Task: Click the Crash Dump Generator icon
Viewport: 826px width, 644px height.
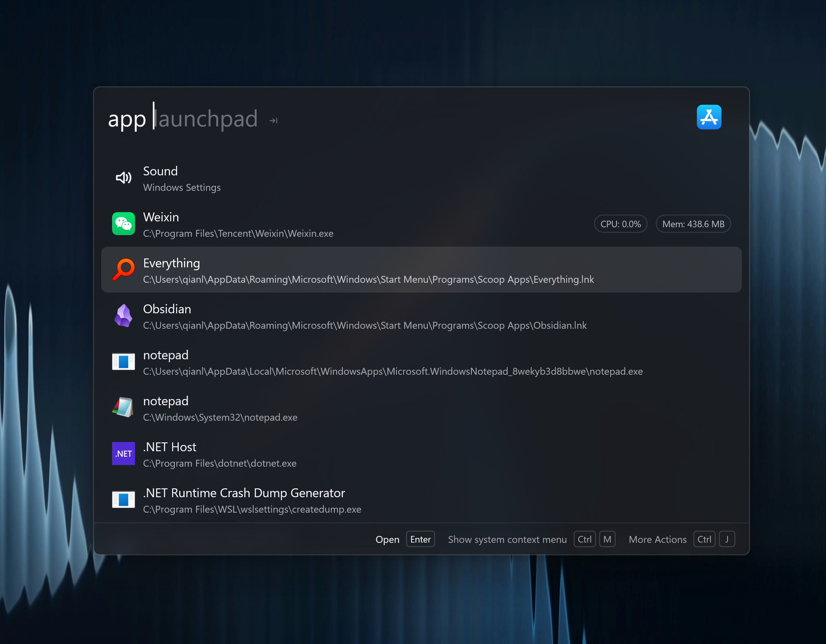Action: [123, 500]
